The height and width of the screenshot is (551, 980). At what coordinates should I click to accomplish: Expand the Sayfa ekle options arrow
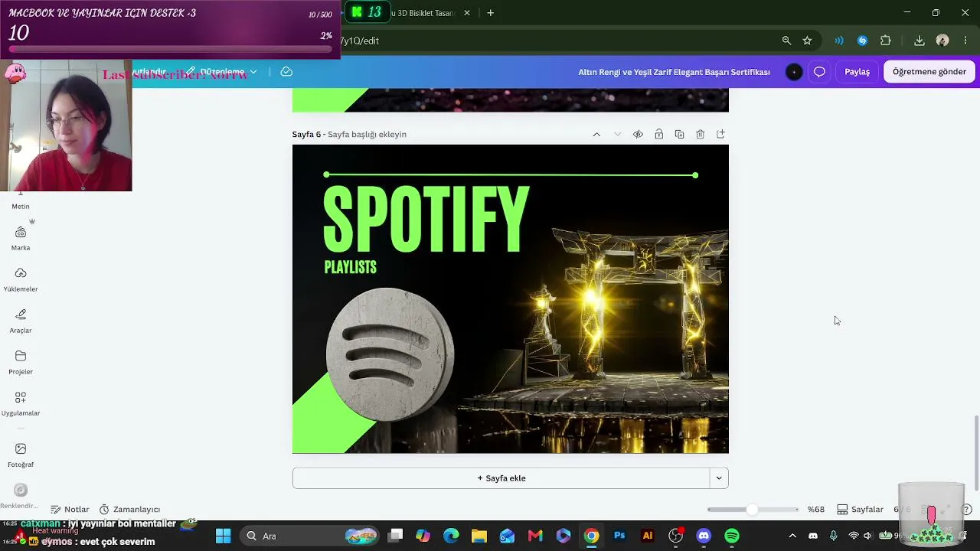click(718, 478)
